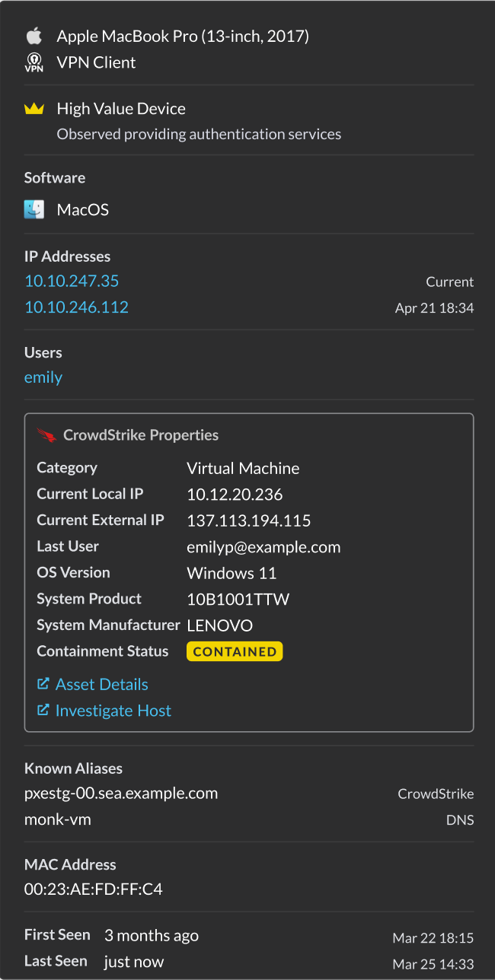This screenshot has width=495, height=980.
Task: Click 'Observed providing authentication services' text
Action: [199, 134]
